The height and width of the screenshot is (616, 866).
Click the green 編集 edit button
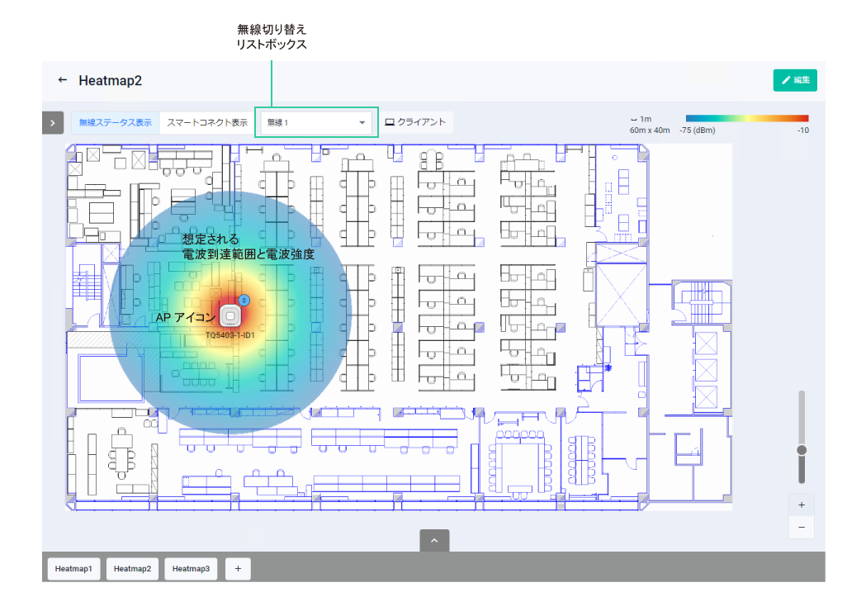coord(795,80)
